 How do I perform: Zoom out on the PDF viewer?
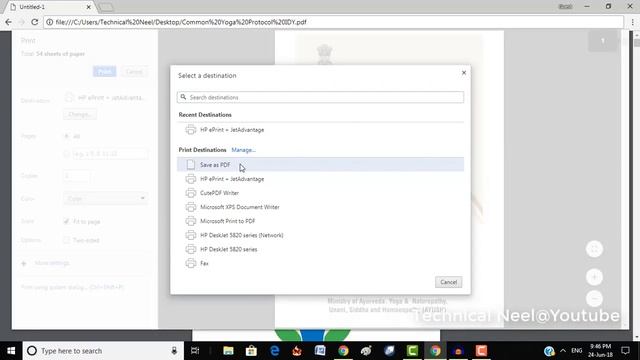click(594, 298)
